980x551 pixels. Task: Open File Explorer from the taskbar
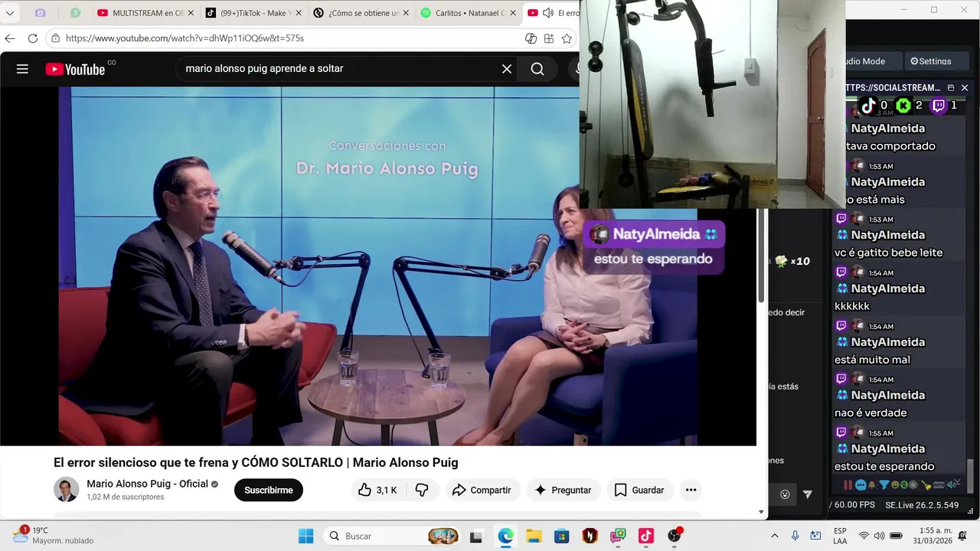coord(534,536)
